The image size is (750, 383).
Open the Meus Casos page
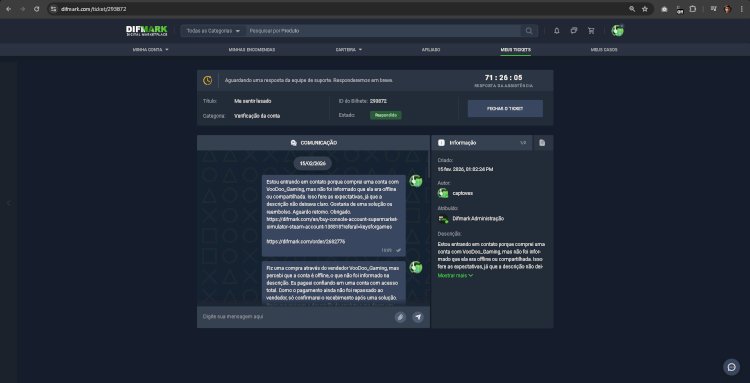[x=604, y=50]
